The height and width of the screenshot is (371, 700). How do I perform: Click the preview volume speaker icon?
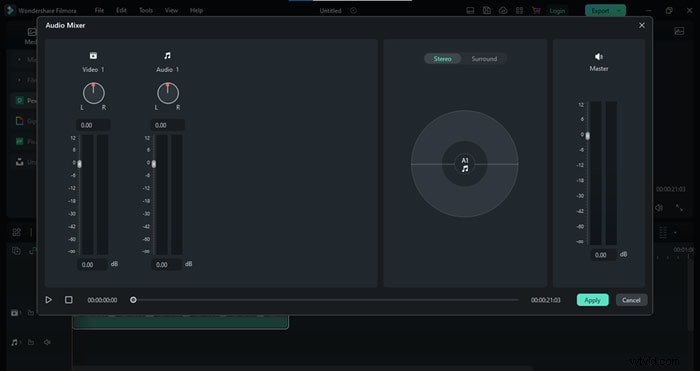click(x=659, y=208)
